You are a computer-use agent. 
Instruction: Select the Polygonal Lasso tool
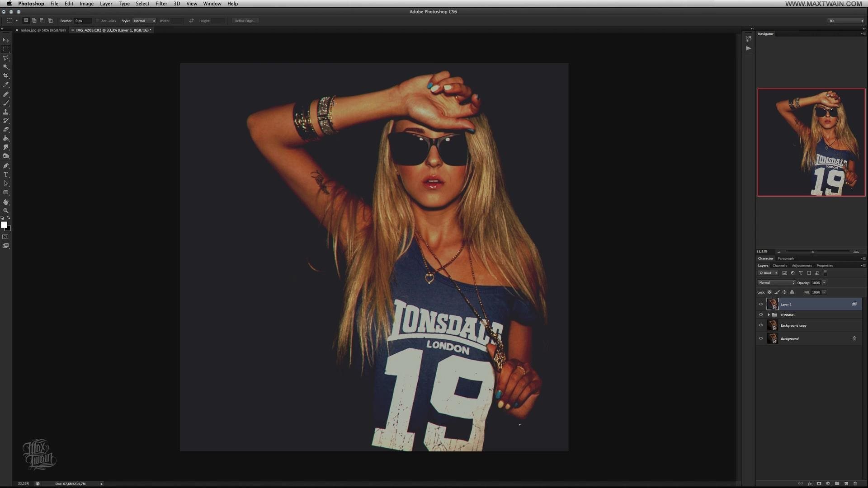(6, 58)
